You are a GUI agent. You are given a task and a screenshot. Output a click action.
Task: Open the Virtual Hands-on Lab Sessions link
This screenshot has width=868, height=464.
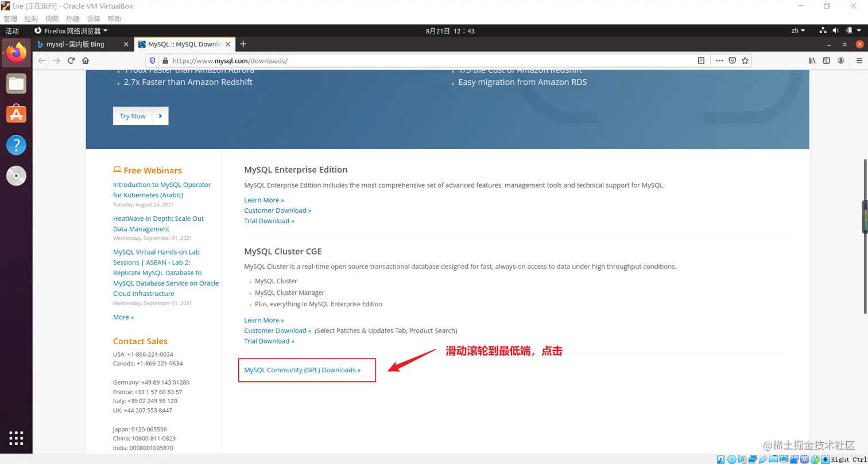166,273
